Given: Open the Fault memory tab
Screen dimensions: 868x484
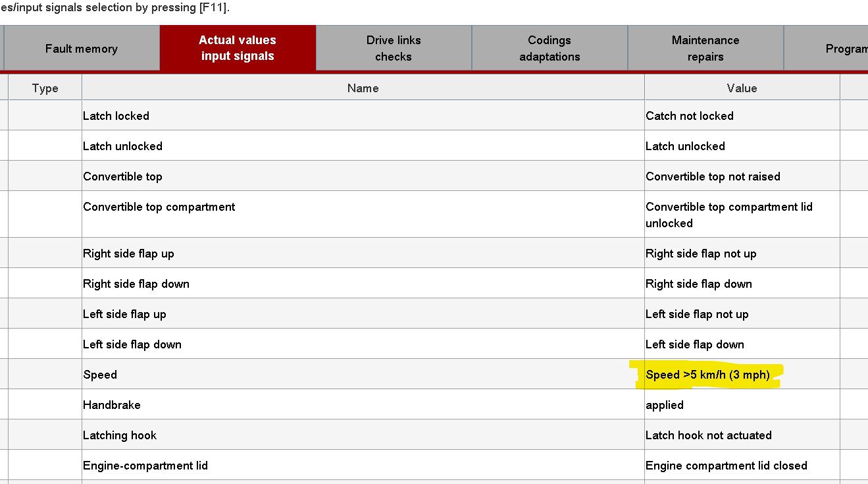Looking at the screenshot, I should pyautogui.click(x=81, y=49).
